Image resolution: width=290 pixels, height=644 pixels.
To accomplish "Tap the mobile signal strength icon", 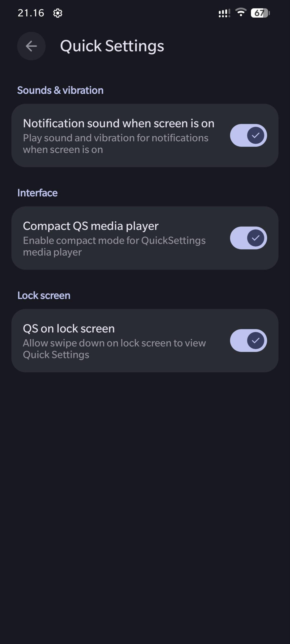I will point(224,13).
